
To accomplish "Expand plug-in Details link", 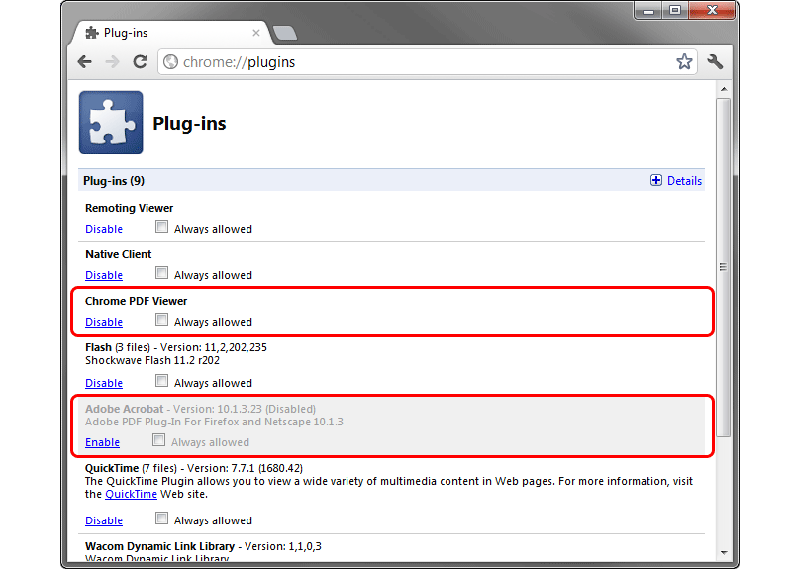I will tap(684, 181).
